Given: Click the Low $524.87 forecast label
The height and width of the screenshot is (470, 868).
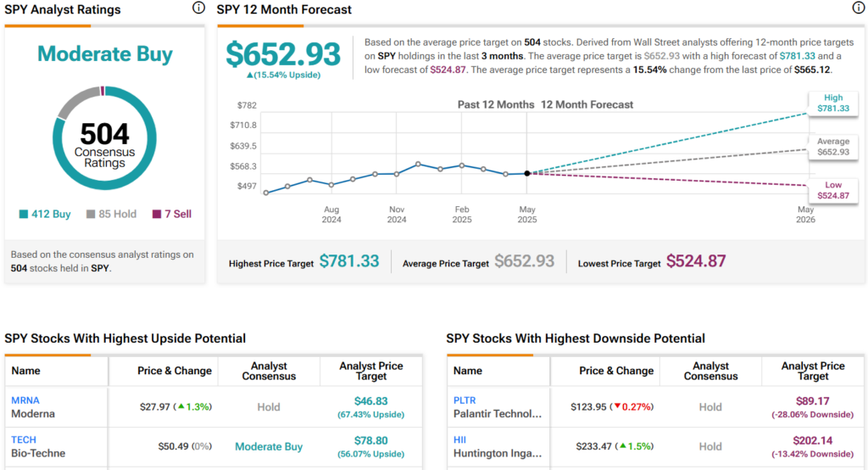Looking at the screenshot, I should [x=832, y=190].
